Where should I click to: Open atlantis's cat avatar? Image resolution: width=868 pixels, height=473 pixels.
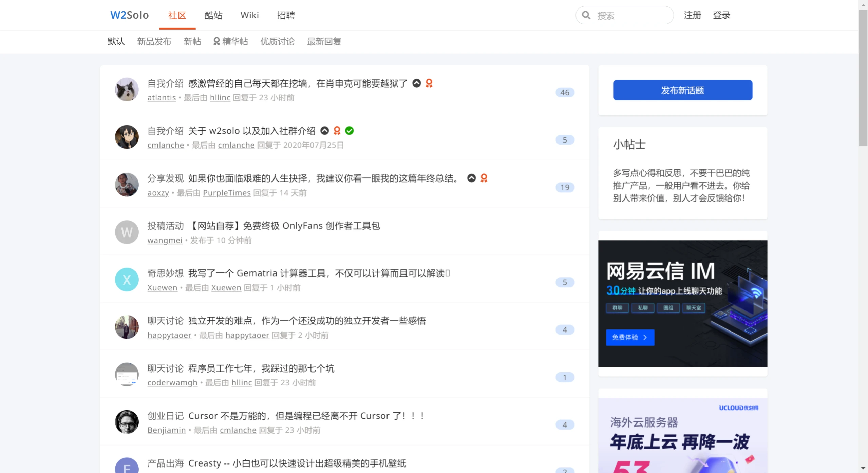(127, 90)
